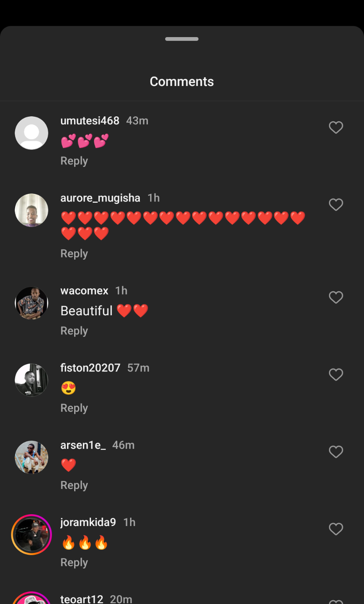Tap the like heart on joramkida9's comment
Viewport: 364px width, 604px height.
(336, 529)
